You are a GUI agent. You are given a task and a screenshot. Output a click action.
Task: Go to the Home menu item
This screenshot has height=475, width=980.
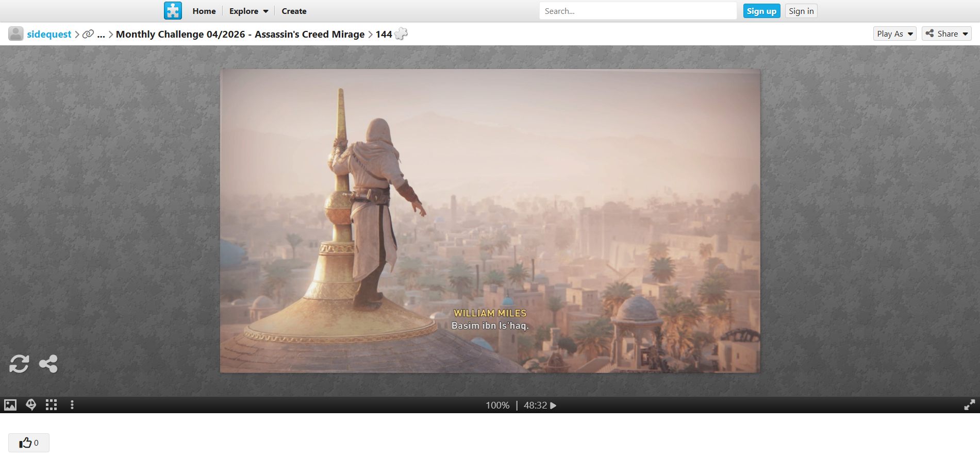tap(204, 11)
